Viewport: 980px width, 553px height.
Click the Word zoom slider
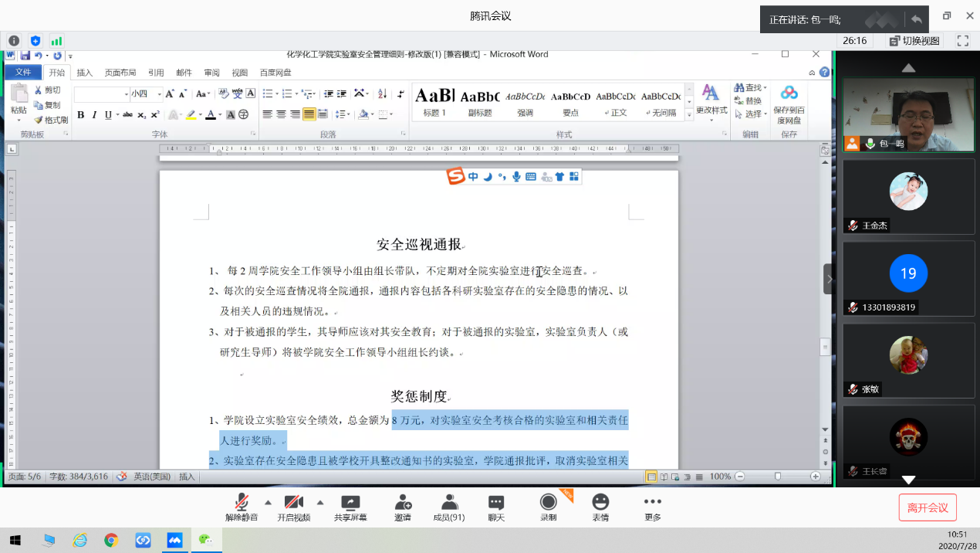(777, 477)
